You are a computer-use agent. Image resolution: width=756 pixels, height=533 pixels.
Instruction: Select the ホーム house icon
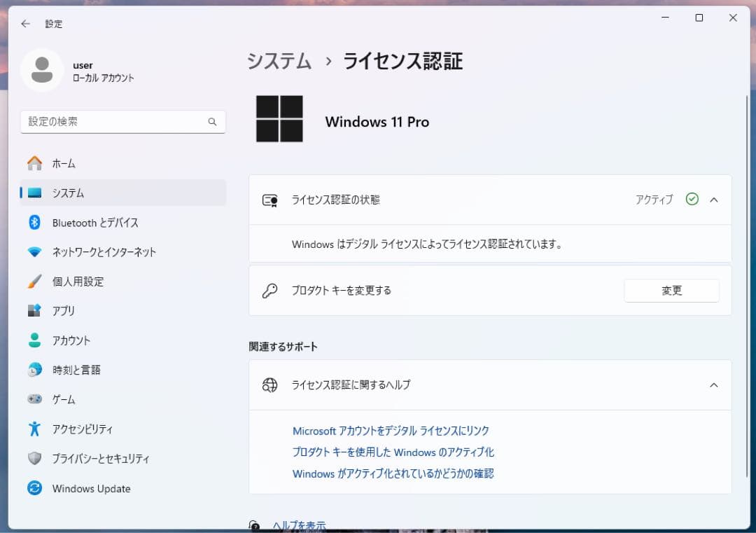tap(34, 163)
